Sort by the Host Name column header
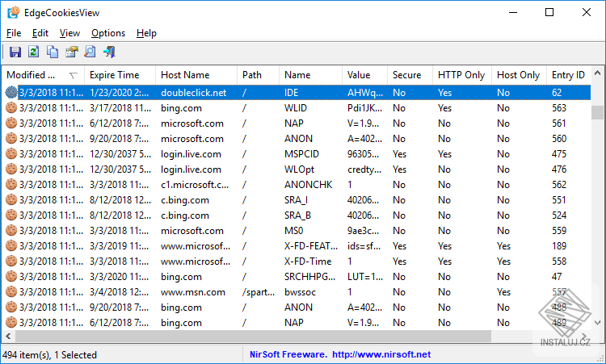Viewport: 606px width, 364px height. pos(185,75)
